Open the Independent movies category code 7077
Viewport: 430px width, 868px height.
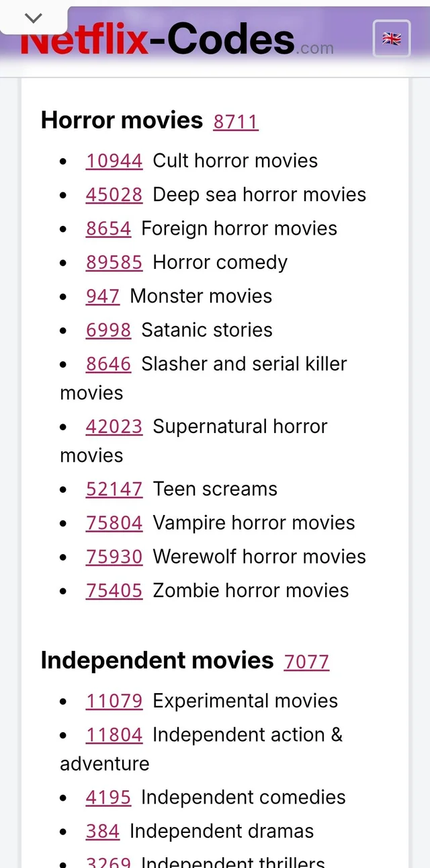point(307,662)
